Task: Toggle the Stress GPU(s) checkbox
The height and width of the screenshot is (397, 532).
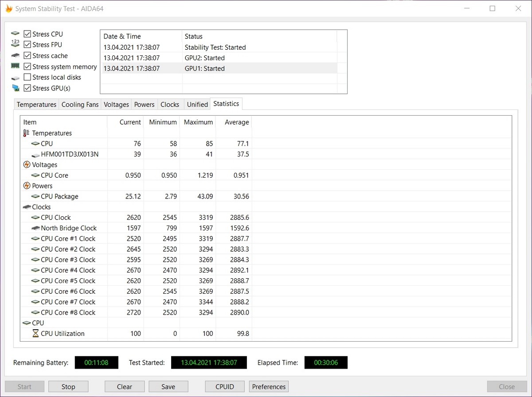Action: coord(27,88)
